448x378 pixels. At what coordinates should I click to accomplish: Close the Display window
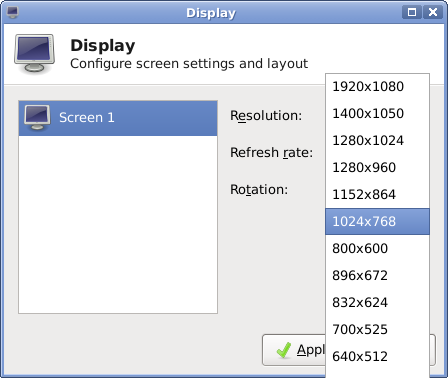(433, 12)
